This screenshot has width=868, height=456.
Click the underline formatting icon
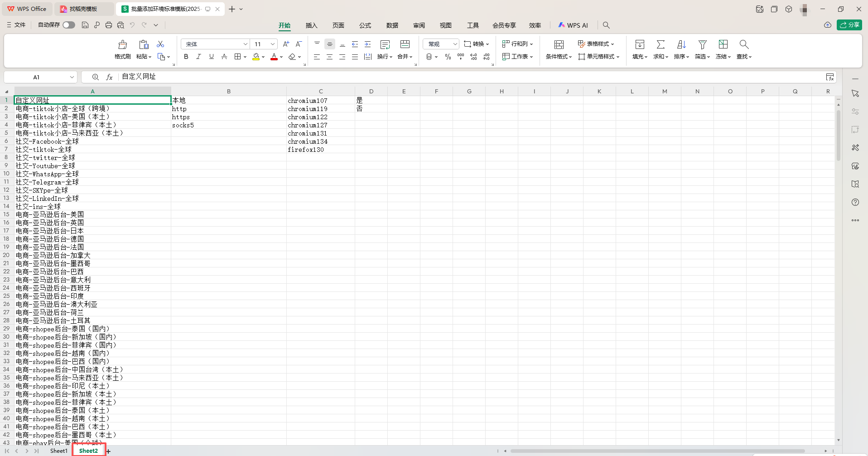[x=211, y=57]
